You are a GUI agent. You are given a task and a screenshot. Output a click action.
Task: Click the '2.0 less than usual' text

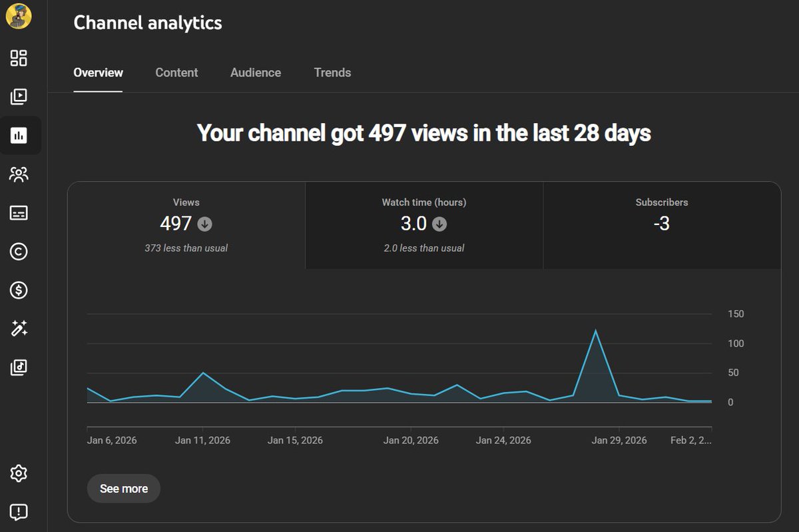[424, 248]
